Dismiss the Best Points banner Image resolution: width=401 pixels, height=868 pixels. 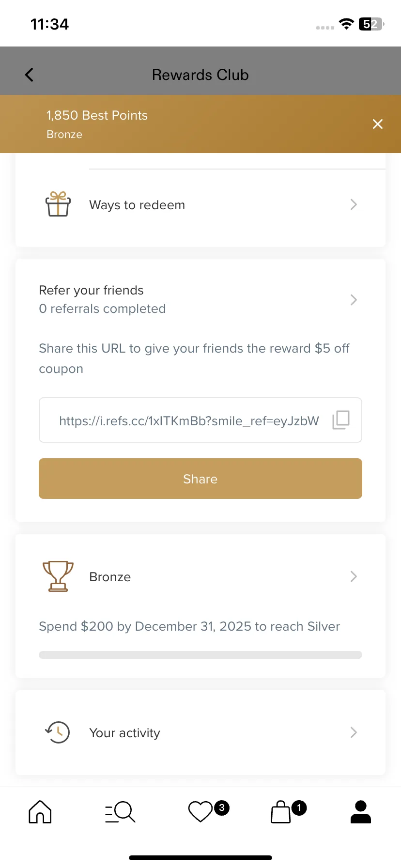point(378,124)
